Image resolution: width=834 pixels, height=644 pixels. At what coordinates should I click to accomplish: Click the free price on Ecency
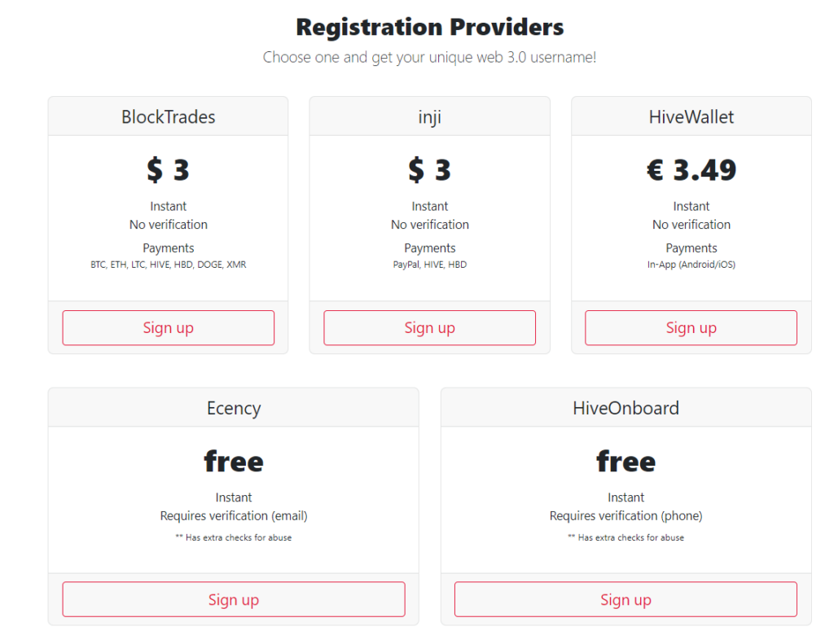click(233, 462)
